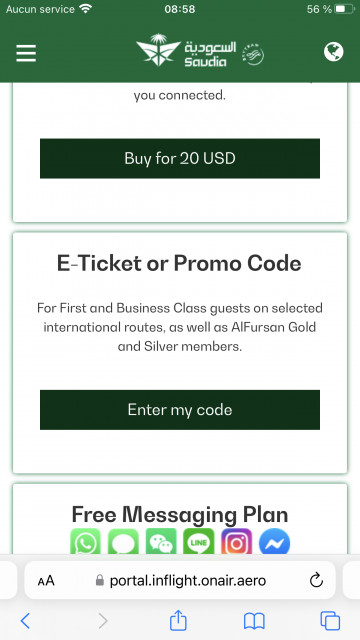Show all open Safari tabs

(330, 621)
